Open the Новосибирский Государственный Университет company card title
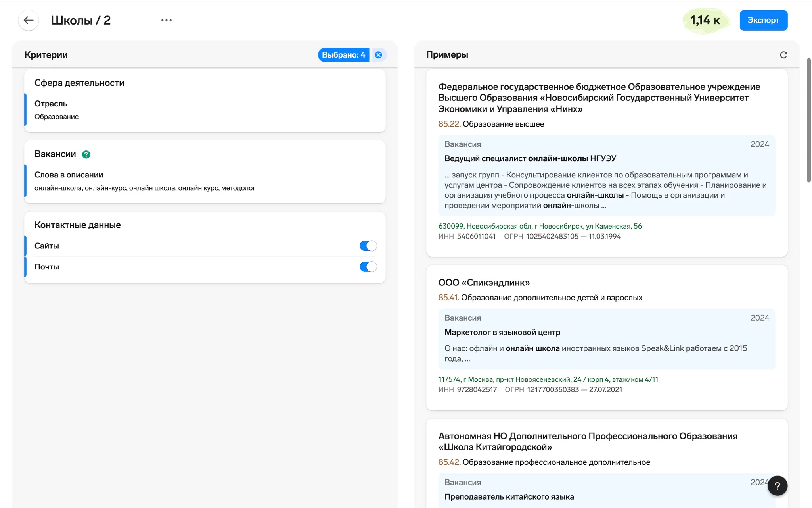Image resolution: width=812 pixels, height=508 pixels. click(599, 98)
